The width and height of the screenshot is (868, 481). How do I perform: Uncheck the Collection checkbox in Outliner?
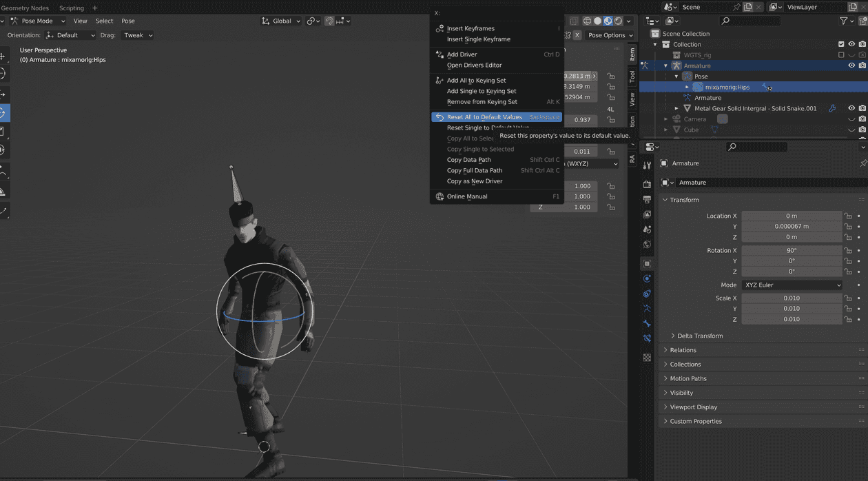click(x=842, y=43)
